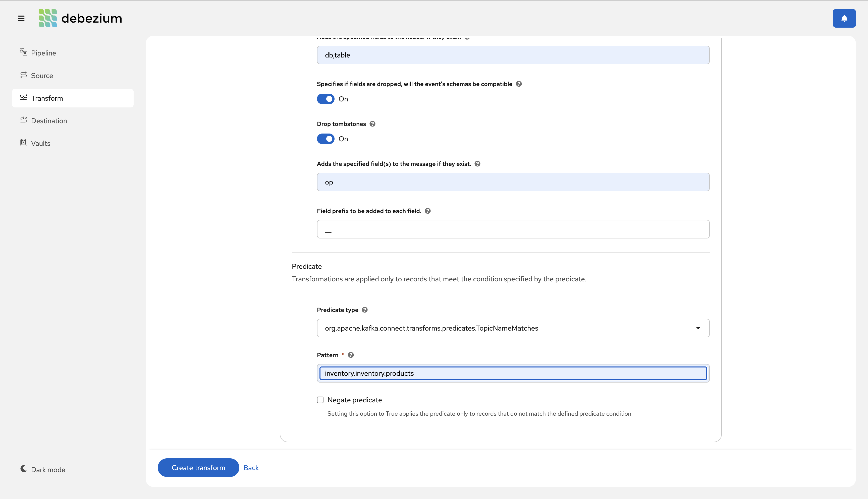Screen dimensions: 868x499
Task: Click help icon for schema compatibility setting
Action: [x=519, y=84]
